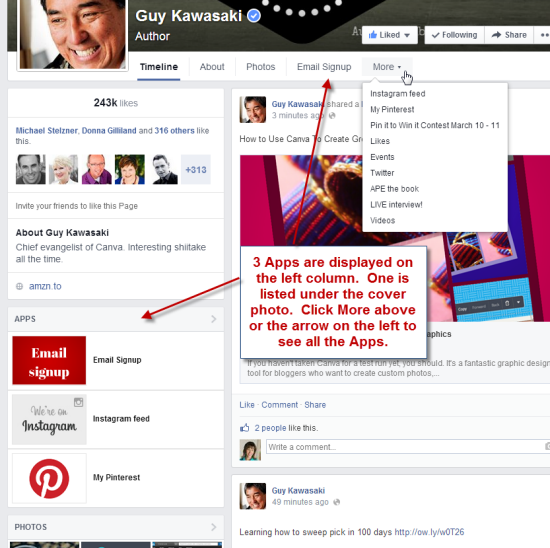The height and width of the screenshot is (548, 550).
Task: Click the verified badge next to Guy Kawasaki
Action: click(254, 15)
